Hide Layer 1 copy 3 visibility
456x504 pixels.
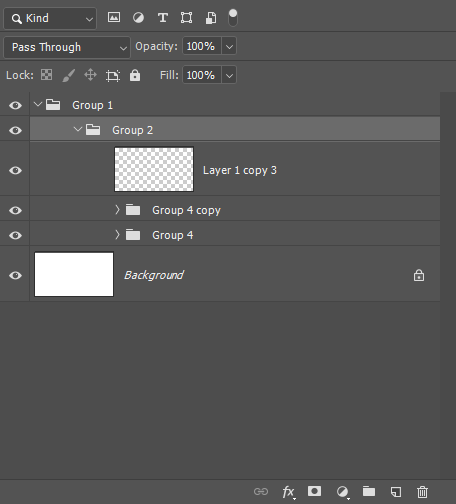coord(15,170)
